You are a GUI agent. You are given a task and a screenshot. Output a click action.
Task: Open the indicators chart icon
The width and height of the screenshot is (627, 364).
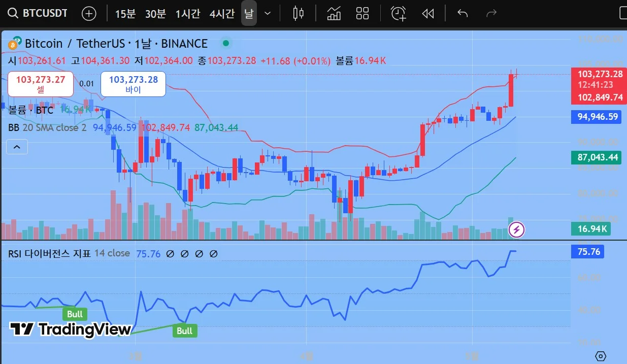[x=334, y=14]
